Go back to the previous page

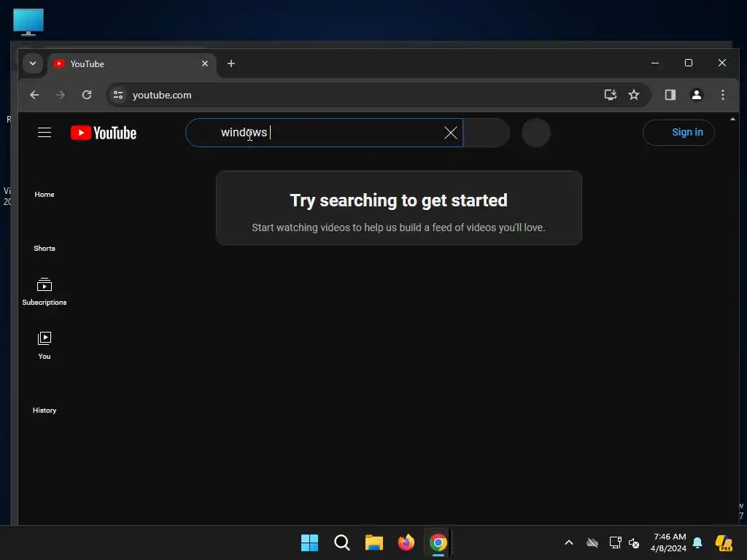(34, 95)
